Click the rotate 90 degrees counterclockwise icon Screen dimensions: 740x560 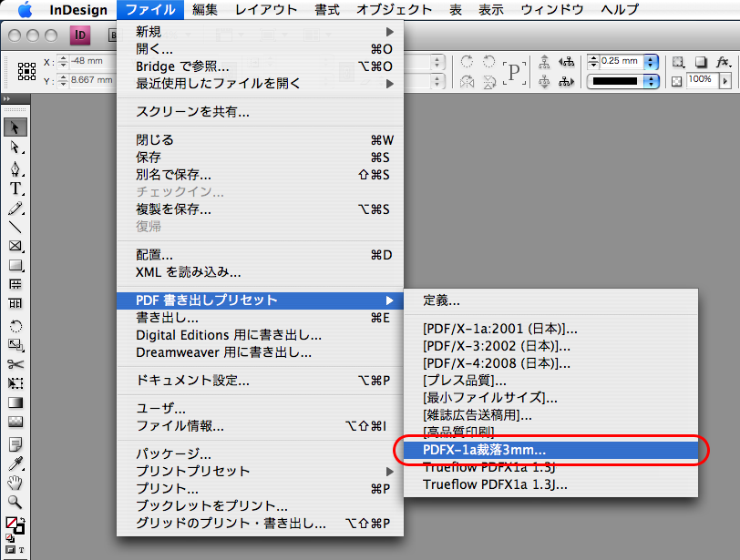[x=488, y=61]
